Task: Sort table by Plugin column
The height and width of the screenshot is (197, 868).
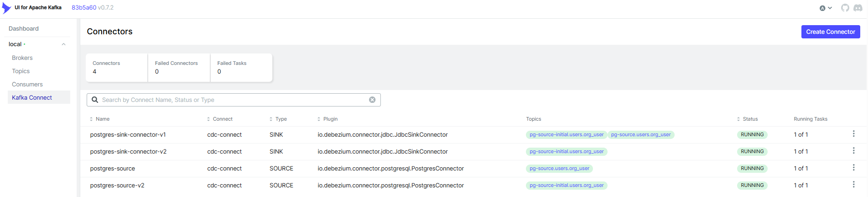Action: [327, 119]
